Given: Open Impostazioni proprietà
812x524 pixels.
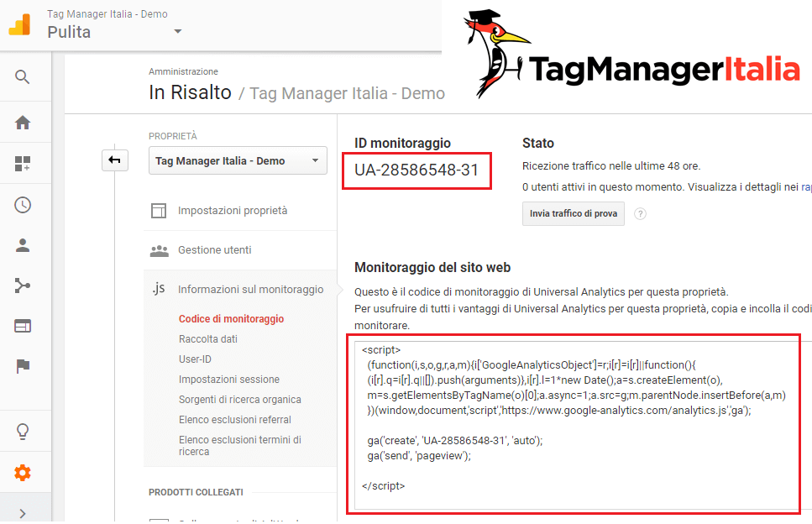Looking at the screenshot, I should click(233, 211).
